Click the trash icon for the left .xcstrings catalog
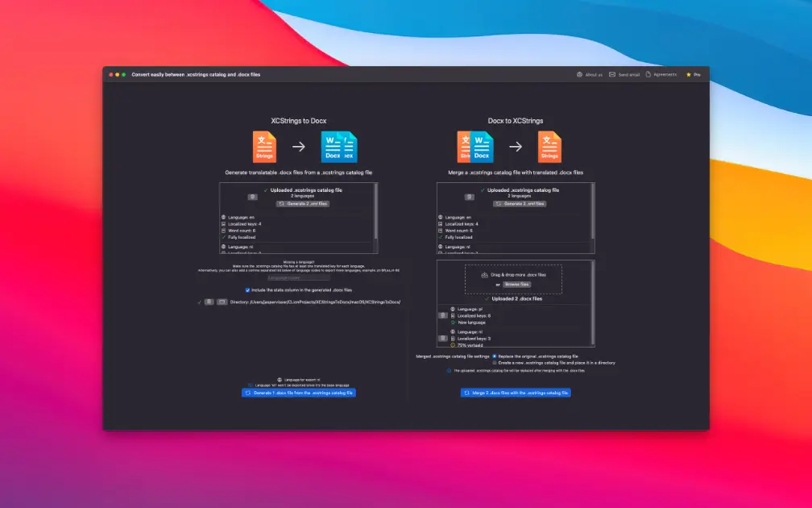Screen dimensions: 812x508 (252, 197)
